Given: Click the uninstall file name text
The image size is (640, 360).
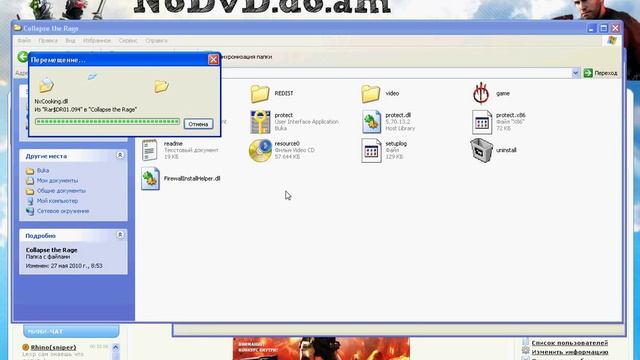Looking at the screenshot, I should [506, 150].
